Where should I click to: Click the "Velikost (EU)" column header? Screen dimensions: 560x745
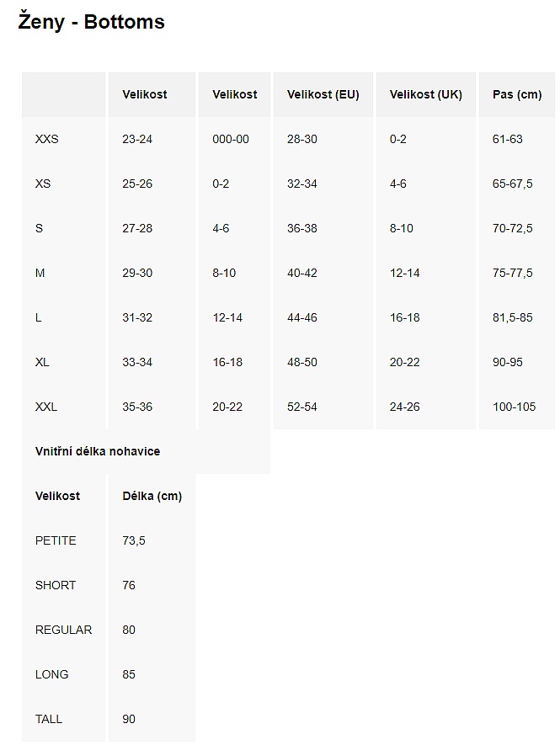(x=323, y=94)
